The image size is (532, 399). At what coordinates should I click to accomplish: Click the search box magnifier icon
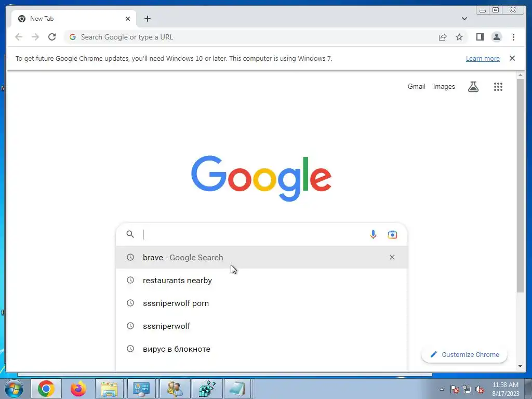pos(130,234)
